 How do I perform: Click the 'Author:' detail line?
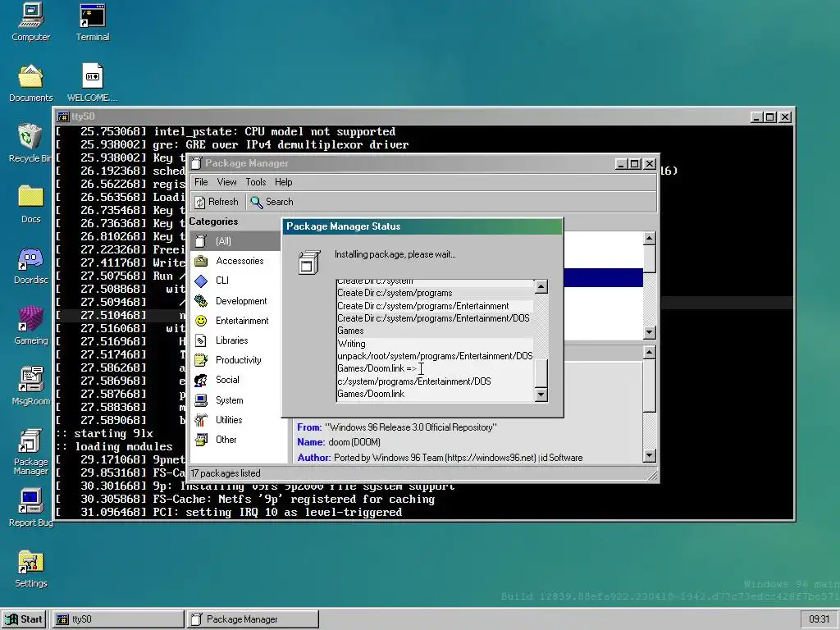[x=440, y=458]
